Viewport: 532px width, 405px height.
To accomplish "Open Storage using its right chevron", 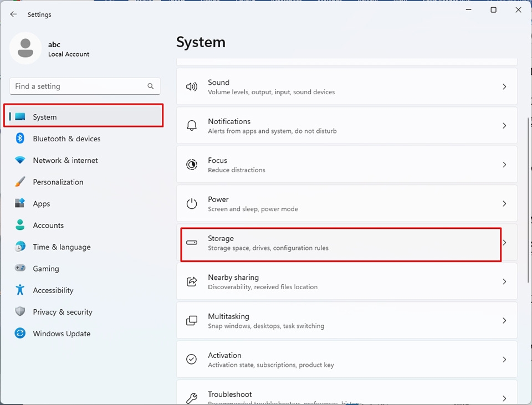I will tap(505, 243).
